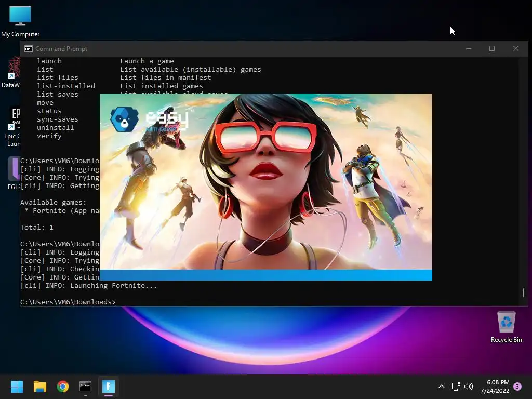Click the 'Launch a game' description text

coord(147,61)
